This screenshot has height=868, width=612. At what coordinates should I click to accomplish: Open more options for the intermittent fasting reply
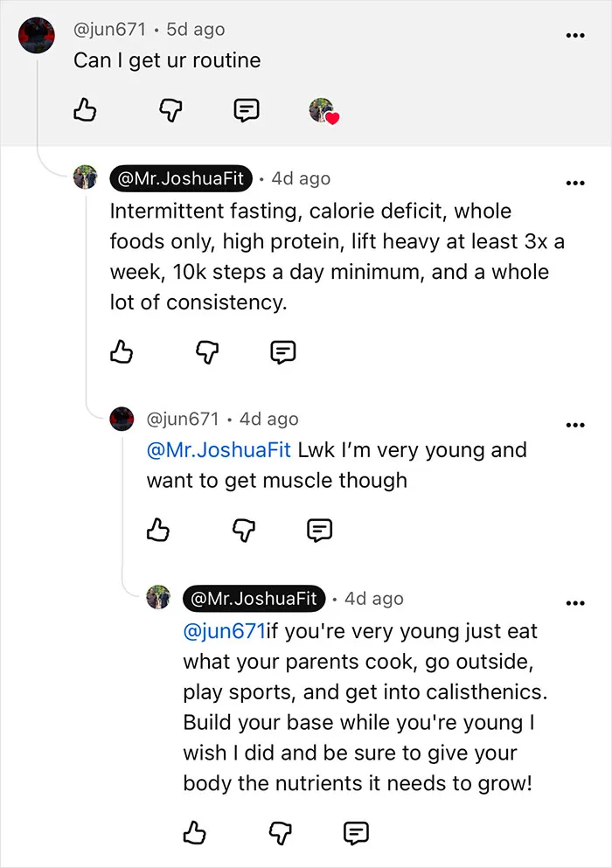pyautogui.click(x=575, y=183)
